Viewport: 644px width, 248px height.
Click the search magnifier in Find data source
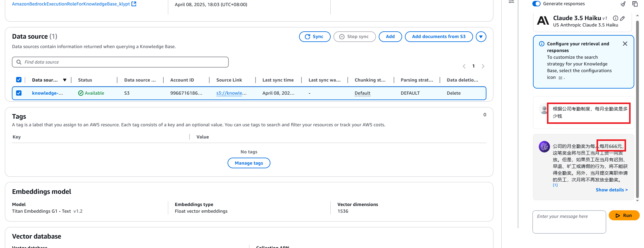click(19, 62)
